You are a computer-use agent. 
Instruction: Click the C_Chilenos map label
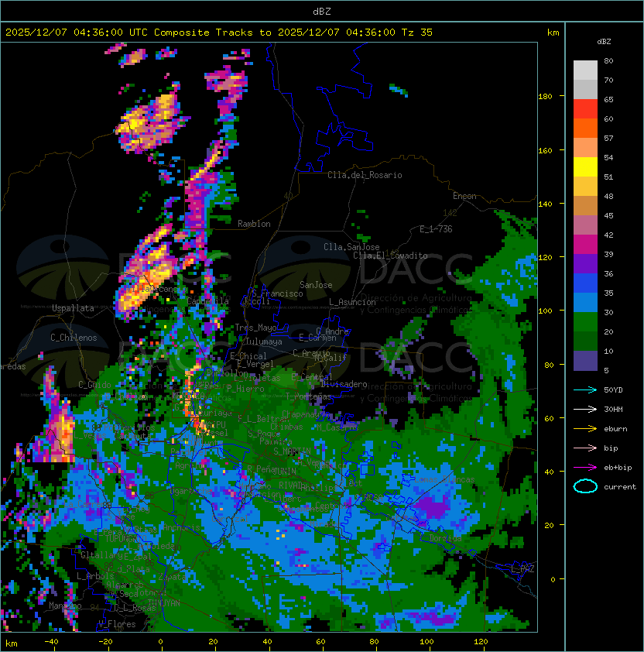(74, 338)
